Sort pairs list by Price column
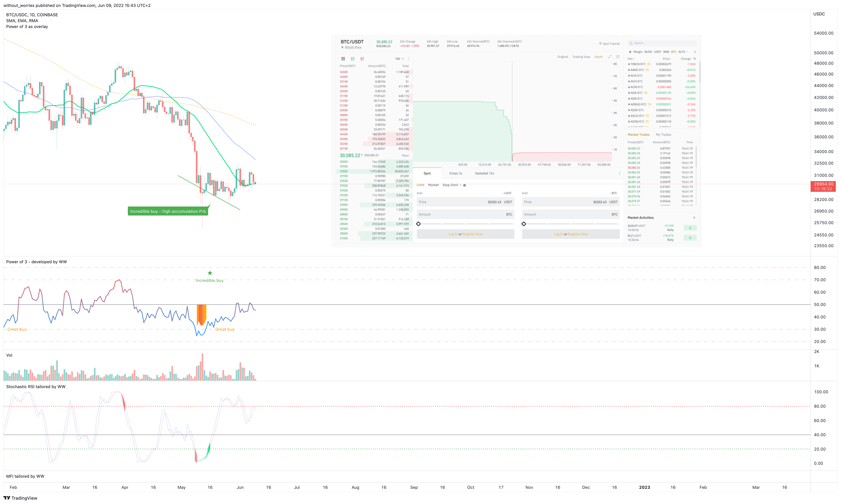The image size is (841, 504). point(667,59)
